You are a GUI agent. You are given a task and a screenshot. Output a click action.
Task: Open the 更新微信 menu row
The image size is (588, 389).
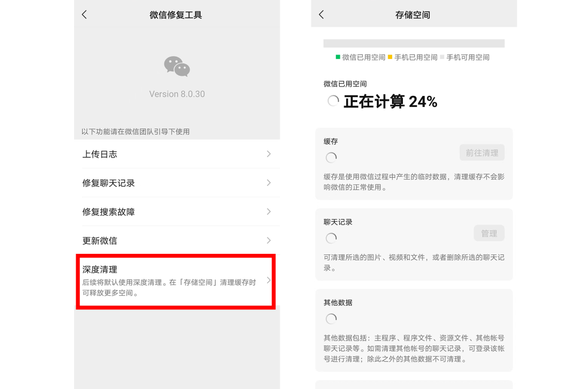point(177,240)
